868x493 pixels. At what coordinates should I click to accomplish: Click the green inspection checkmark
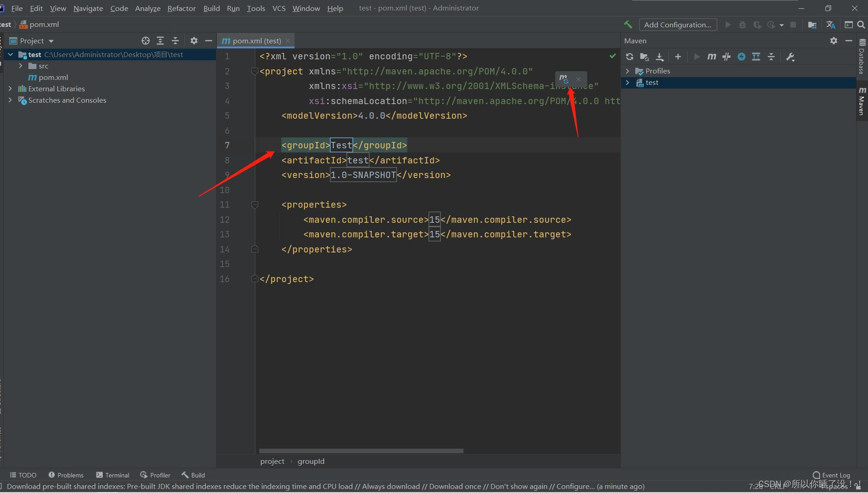click(x=612, y=56)
